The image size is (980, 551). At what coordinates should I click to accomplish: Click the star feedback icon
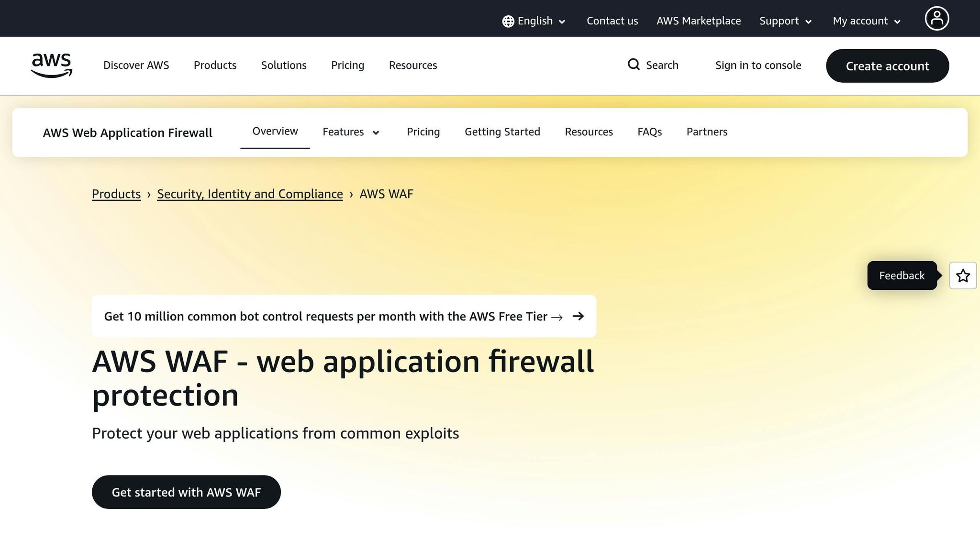click(x=963, y=275)
